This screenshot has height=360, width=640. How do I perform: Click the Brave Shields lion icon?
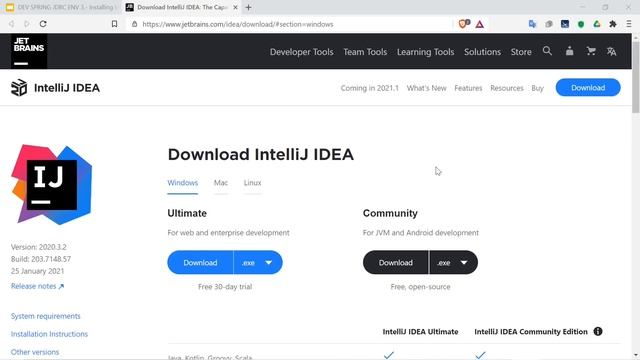(464, 24)
